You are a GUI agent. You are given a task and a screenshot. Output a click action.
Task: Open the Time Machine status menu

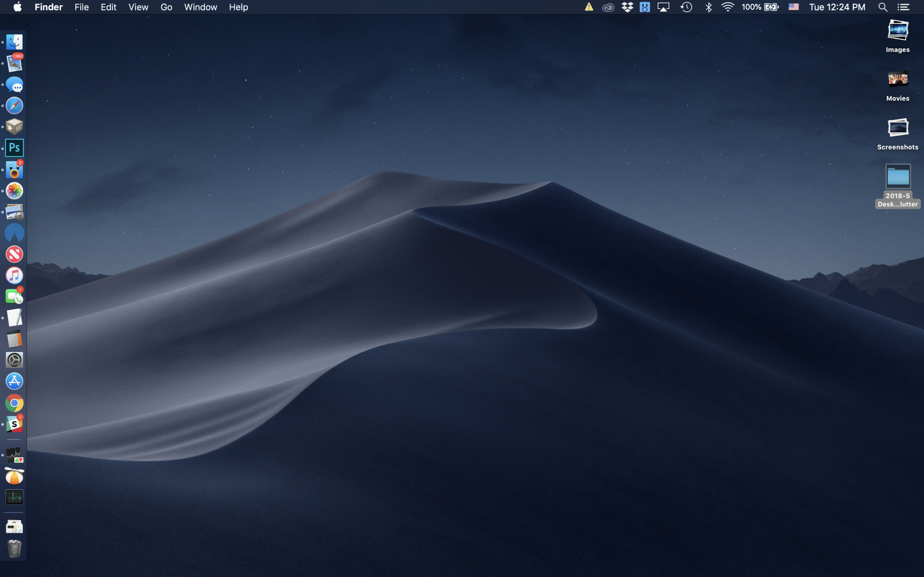[686, 7]
